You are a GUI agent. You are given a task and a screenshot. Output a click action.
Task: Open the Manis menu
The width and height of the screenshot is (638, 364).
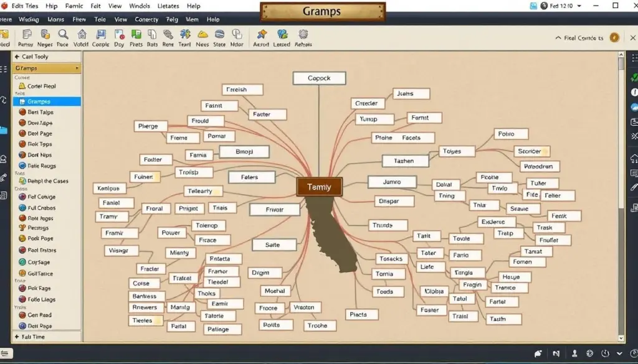coord(55,19)
